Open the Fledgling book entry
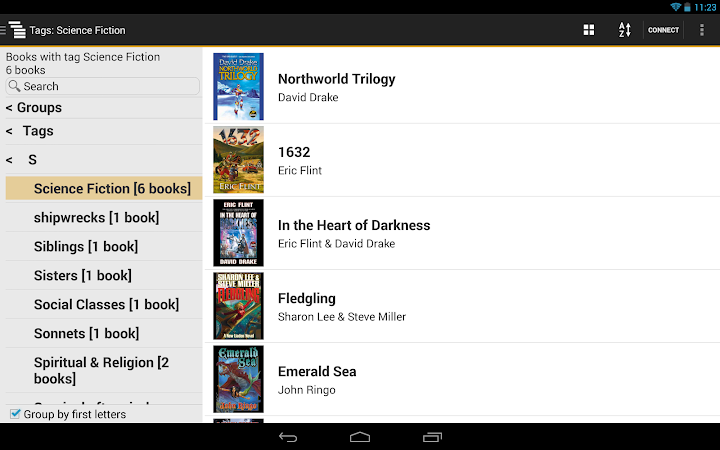 pyautogui.click(x=462, y=306)
